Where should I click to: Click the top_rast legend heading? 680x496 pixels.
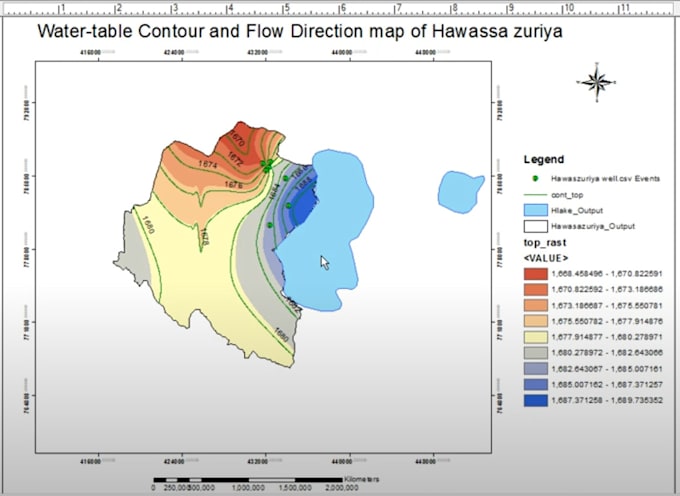545,242
